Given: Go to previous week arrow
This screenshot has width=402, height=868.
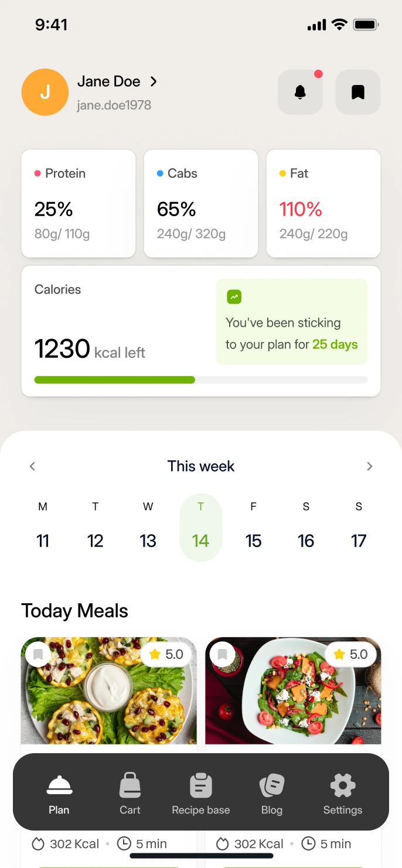Looking at the screenshot, I should 33,466.
